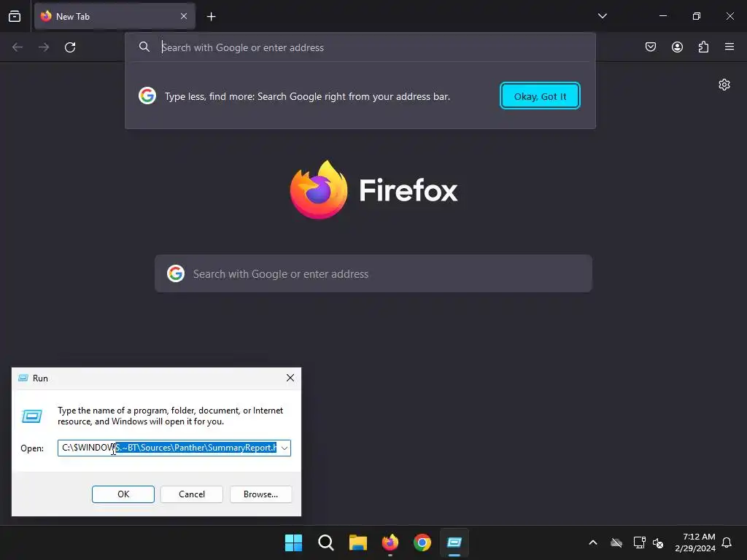This screenshot has width=747, height=560.
Task: Minimize the Firefox window
Action: [662, 16]
